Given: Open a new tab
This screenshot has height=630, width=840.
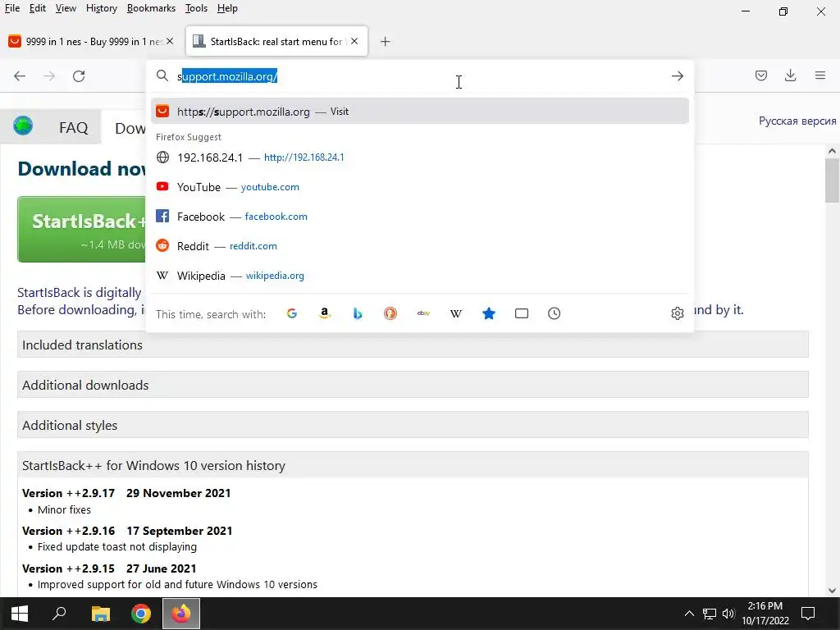Looking at the screenshot, I should pyautogui.click(x=386, y=41).
